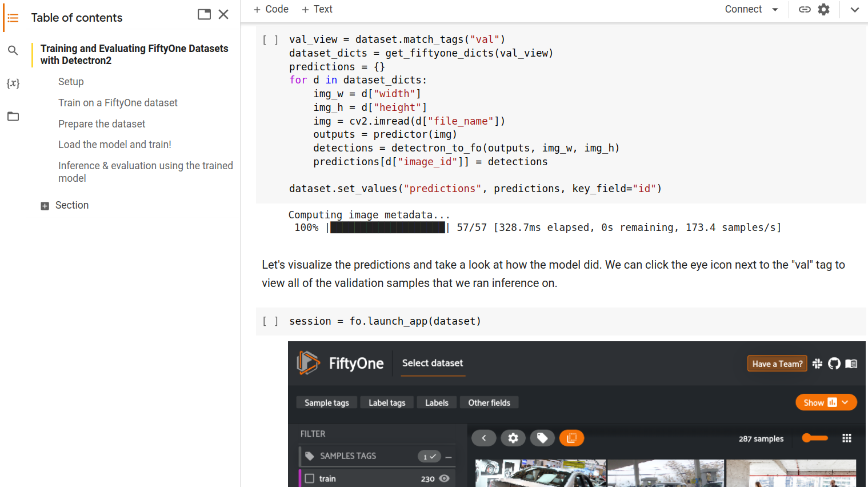
Task: Open the FiftyOne GitHub icon
Action: tap(834, 364)
